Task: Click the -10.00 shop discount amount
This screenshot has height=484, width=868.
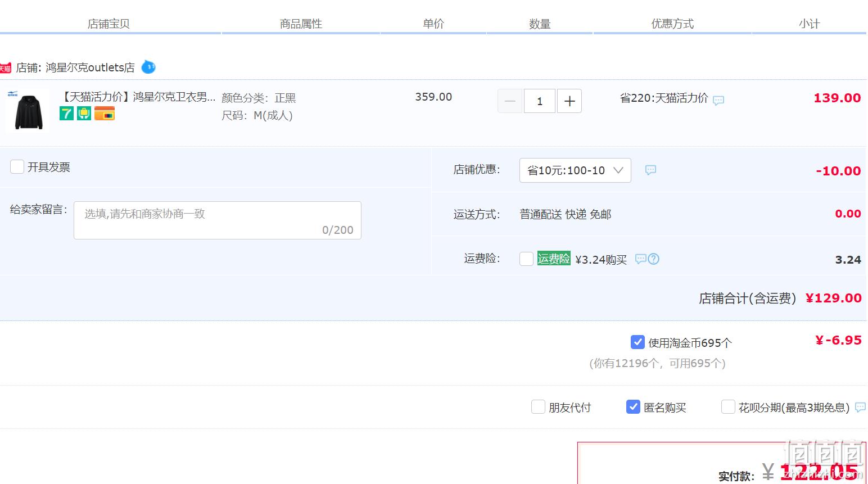Action: click(x=838, y=171)
